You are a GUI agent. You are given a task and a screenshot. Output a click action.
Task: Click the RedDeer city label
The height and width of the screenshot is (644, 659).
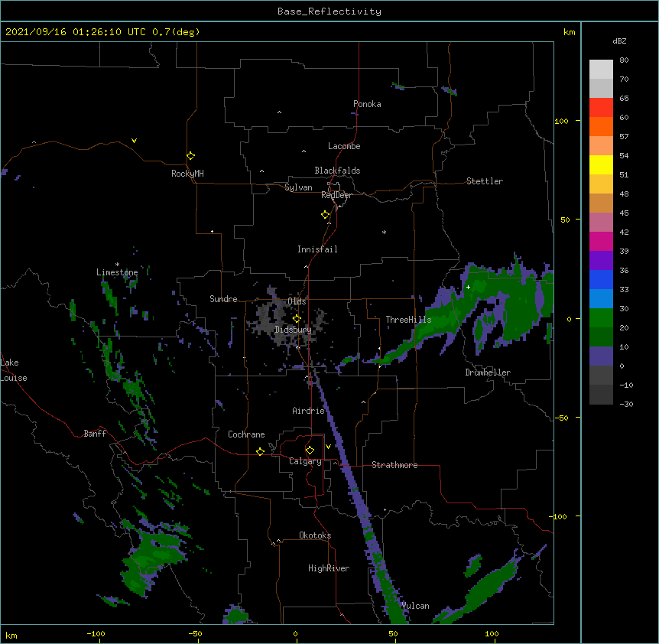336,195
